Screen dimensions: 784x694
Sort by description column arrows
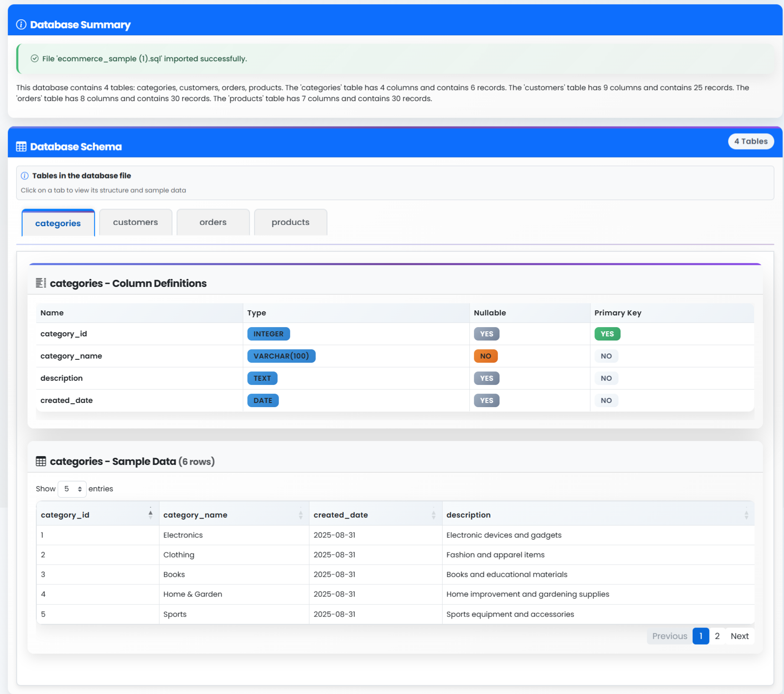click(746, 515)
